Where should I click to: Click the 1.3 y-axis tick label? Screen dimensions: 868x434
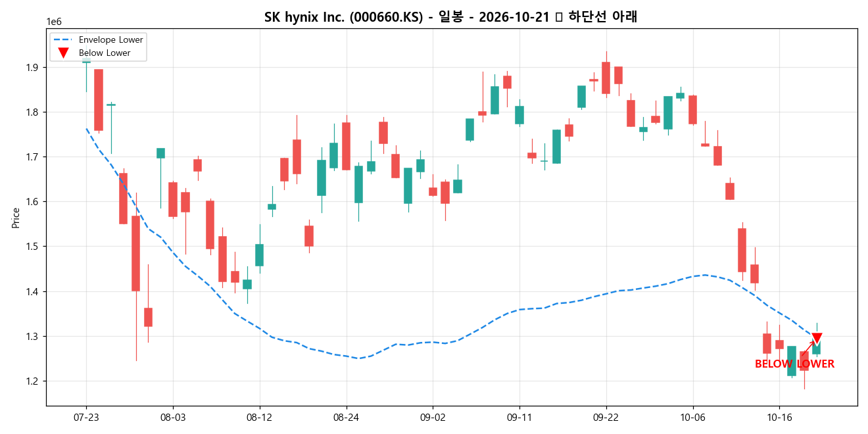click(x=34, y=337)
